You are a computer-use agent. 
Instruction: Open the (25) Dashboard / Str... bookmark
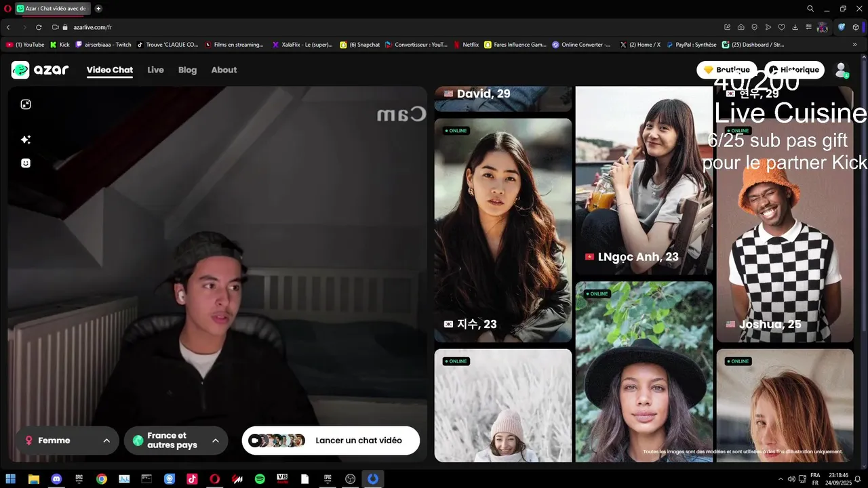point(753,45)
